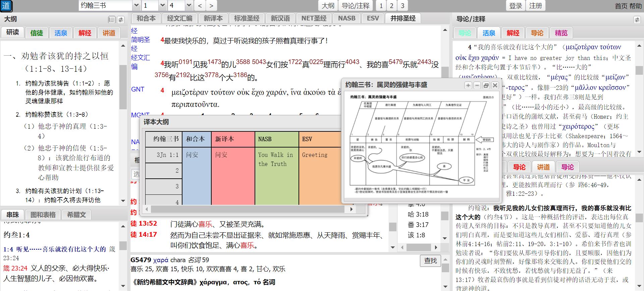The image size is (644, 291).
Task: Restore the 属灵的强健与丰盛 popup window size
Action: [x=486, y=85]
